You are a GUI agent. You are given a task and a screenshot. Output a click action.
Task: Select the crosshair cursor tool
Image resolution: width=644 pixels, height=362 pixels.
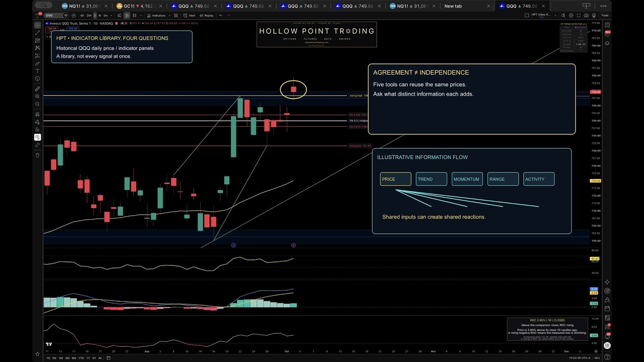click(37, 25)
